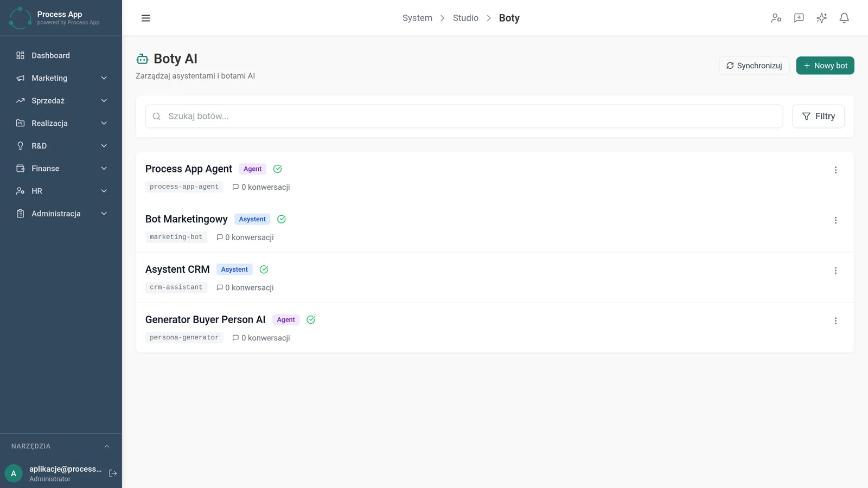Click Asystent badge on Asystent CRM

click(234, 269)
